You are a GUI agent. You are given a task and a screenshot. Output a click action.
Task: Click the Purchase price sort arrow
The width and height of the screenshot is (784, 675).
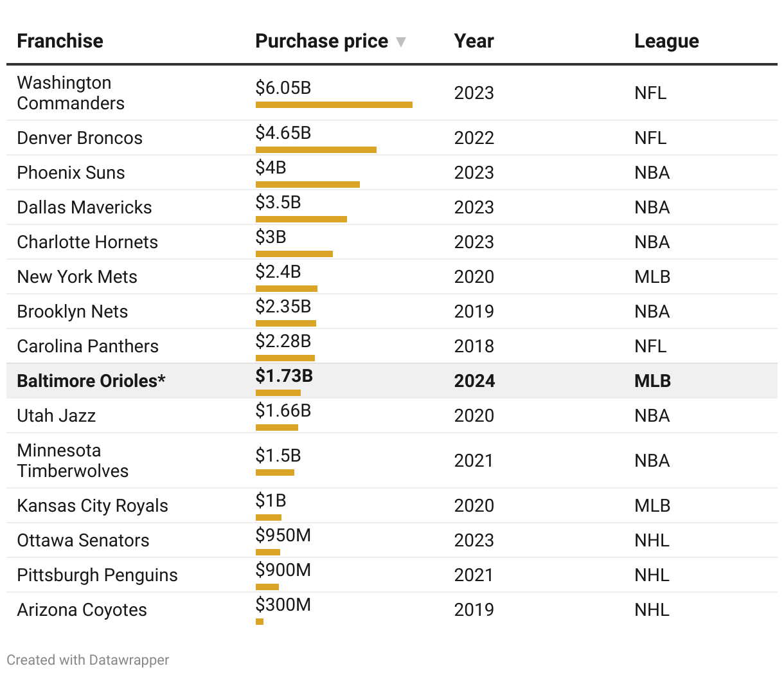click(x=401, y=42)
